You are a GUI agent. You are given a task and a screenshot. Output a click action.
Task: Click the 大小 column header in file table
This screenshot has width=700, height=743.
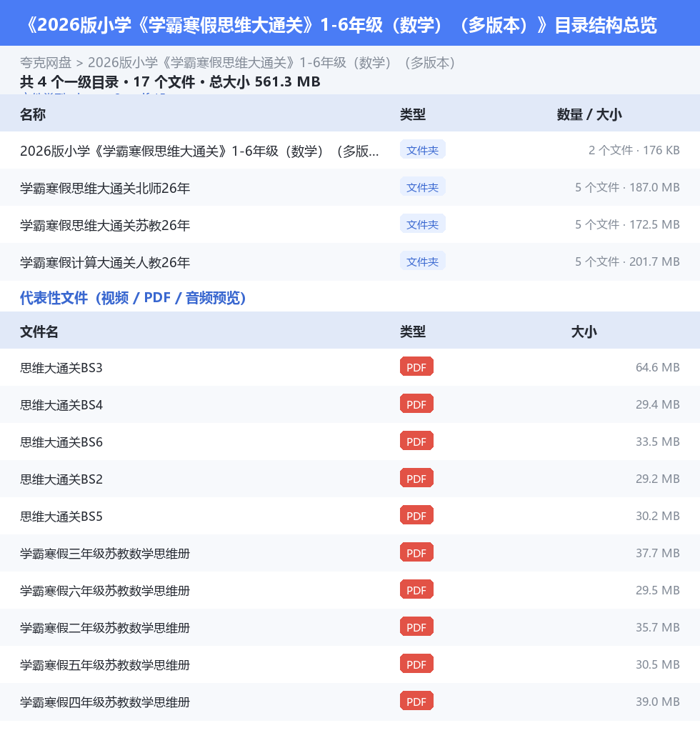[584, 331]
